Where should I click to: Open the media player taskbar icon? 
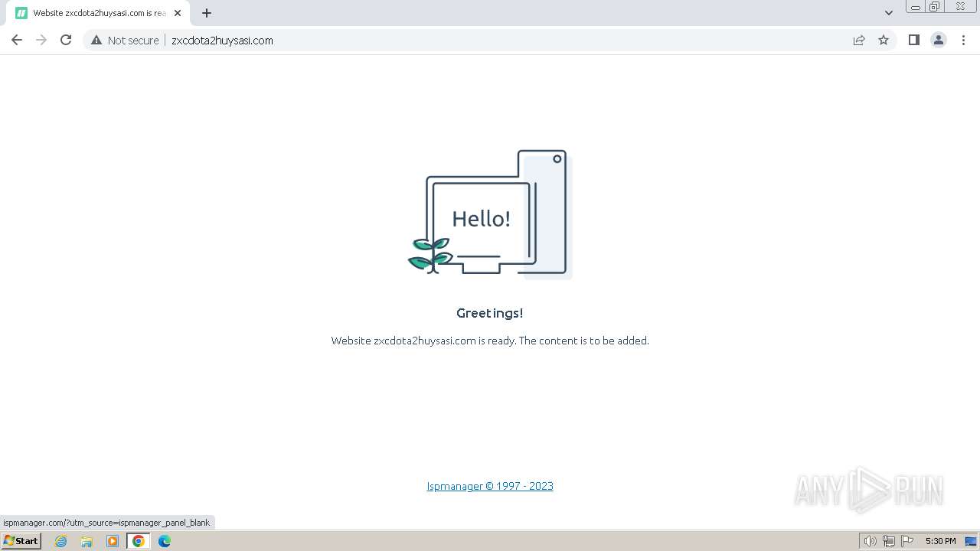tap(113, 541)
